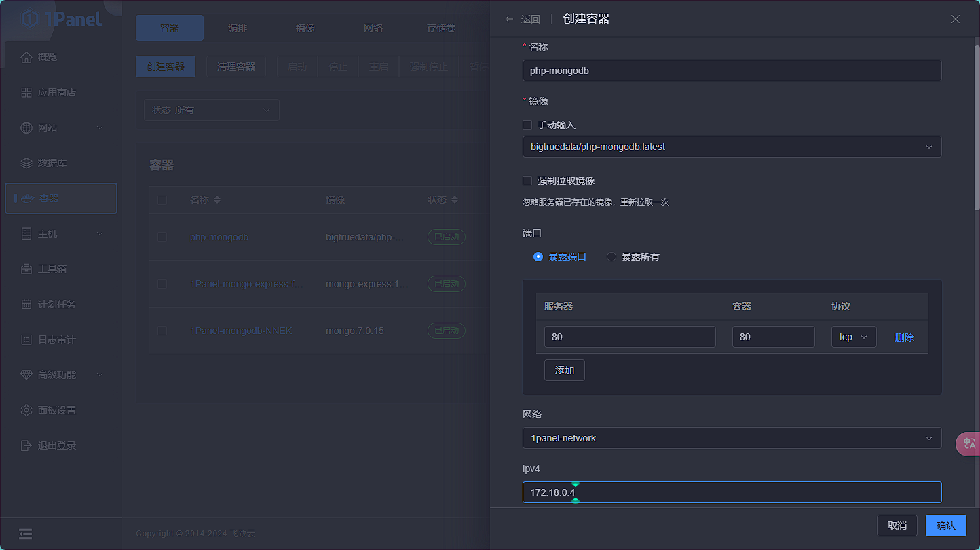Click the back arrow icon beside 返回
The width and height of the screenshot is (980, 550).
coord(509,19)
